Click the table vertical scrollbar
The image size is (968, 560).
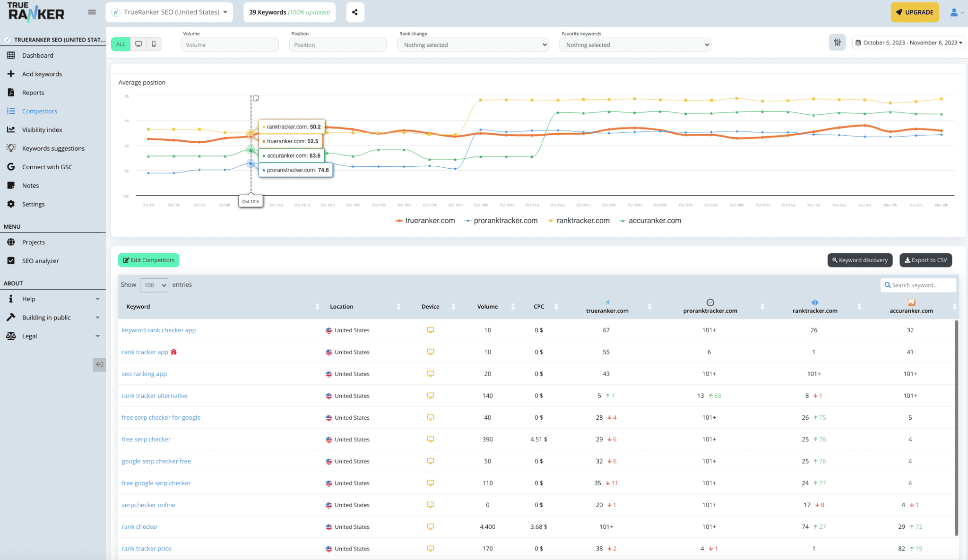coord(957,428)
